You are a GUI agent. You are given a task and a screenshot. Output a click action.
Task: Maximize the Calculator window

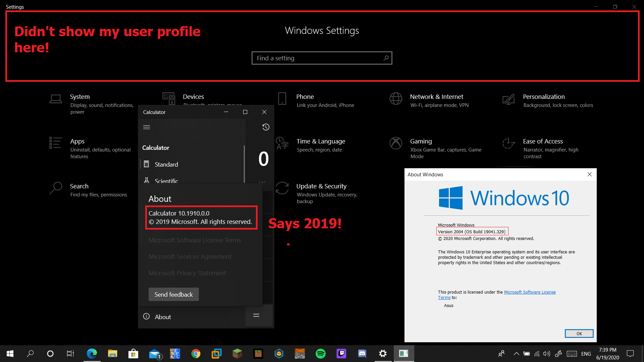(245, 112)
